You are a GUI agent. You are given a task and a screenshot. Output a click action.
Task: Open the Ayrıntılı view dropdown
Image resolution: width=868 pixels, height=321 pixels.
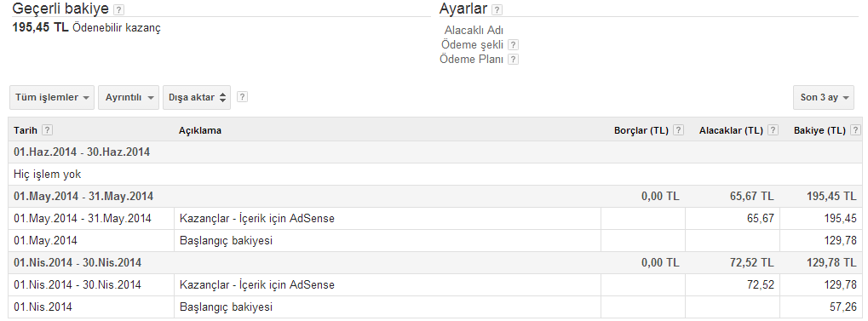pyautogui.click(x=129, y=97)
